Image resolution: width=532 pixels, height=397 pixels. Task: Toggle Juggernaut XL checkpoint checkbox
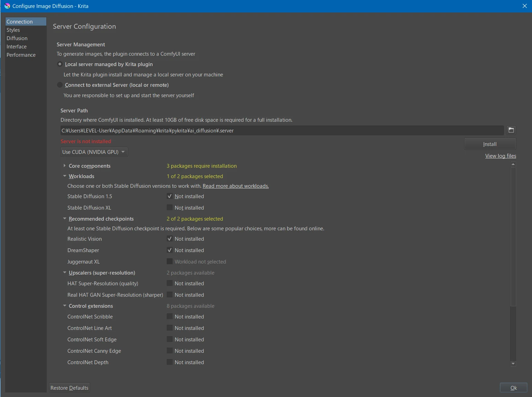(x=169, y=261)
